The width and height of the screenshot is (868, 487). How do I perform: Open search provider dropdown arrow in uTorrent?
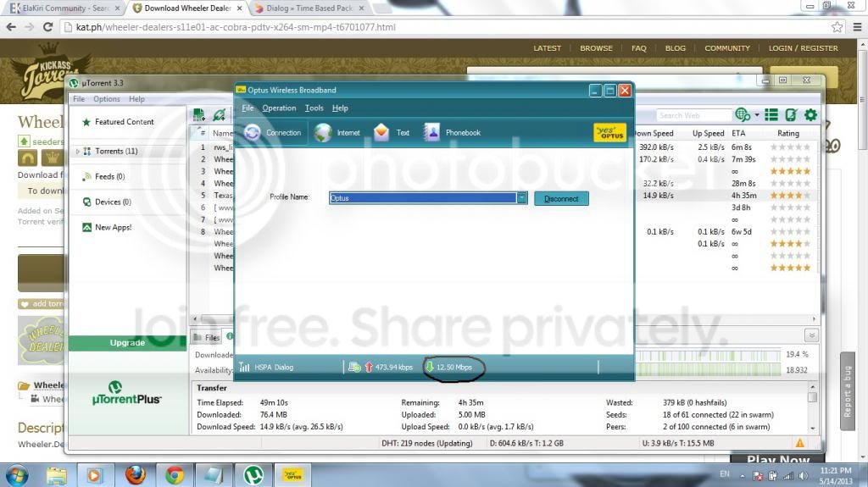point(757,115)
